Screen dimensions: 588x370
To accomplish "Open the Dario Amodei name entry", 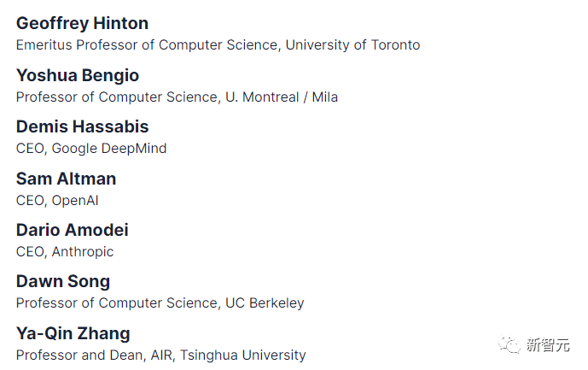I will click(73, 230).
